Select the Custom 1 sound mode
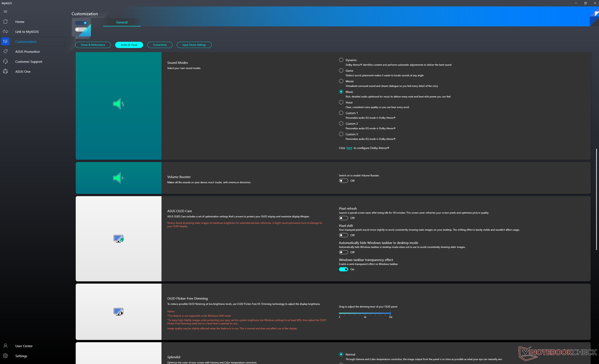Screen dimensions: 599x364 pyautogui.click(x=341, y=113)
